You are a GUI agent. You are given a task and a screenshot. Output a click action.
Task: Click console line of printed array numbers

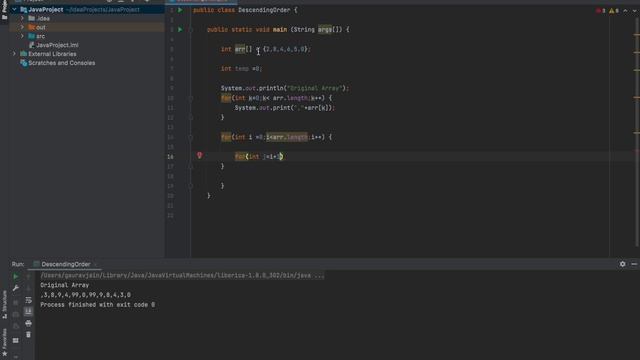click(x=86, y=295)
